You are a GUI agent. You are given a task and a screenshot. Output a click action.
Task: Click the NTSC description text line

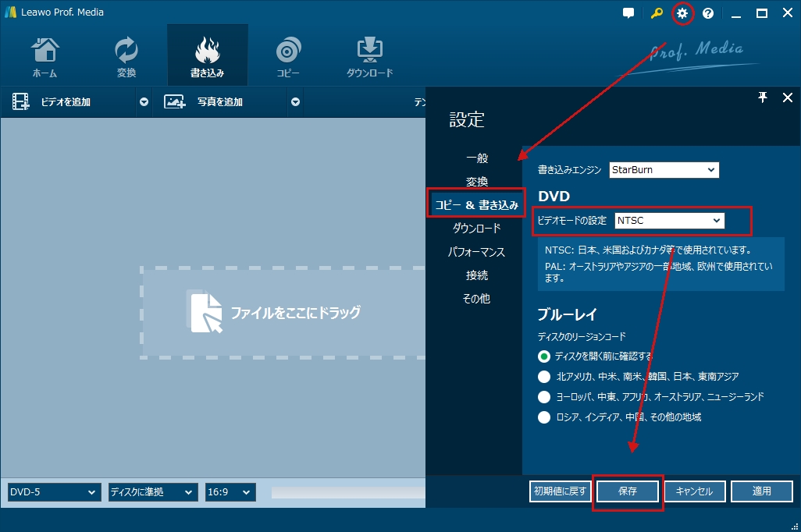(648, 250)
